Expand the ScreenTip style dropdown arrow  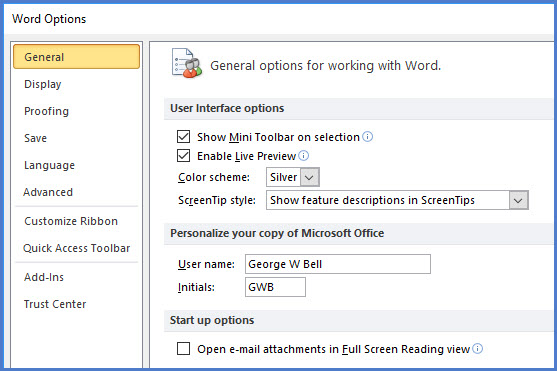tap(518, 200)
